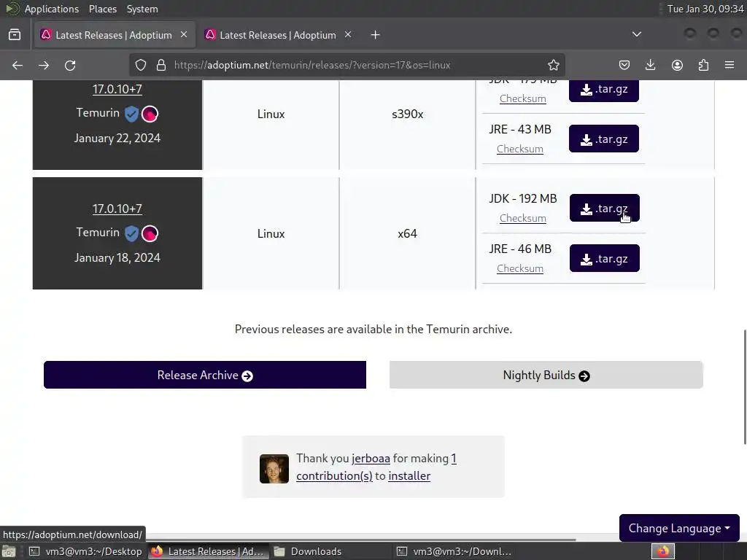Open the Firefox account icon

(x=677, y=65)
